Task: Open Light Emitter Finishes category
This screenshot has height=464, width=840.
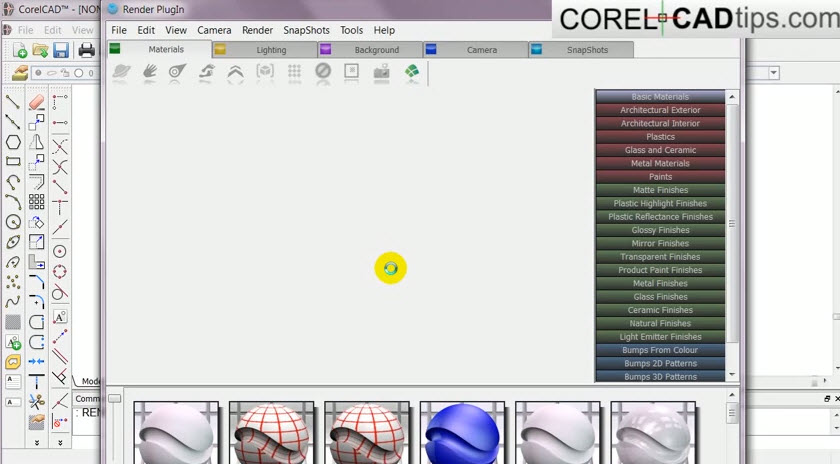Action: point(660,336)
